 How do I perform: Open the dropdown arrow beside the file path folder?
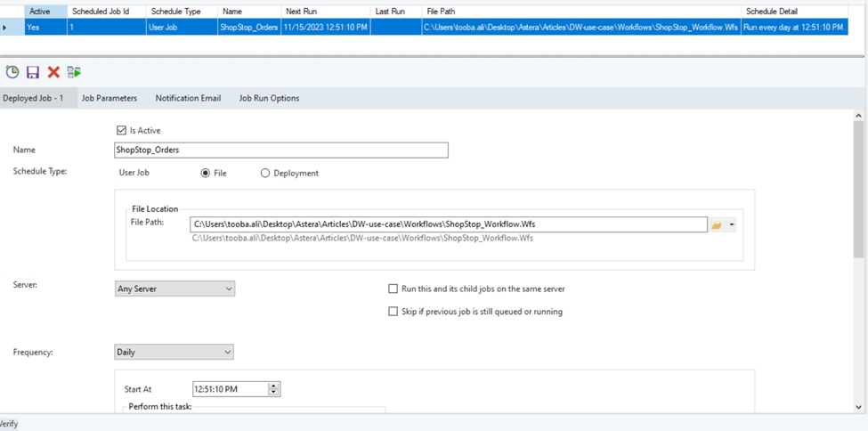tap(732, 225)
